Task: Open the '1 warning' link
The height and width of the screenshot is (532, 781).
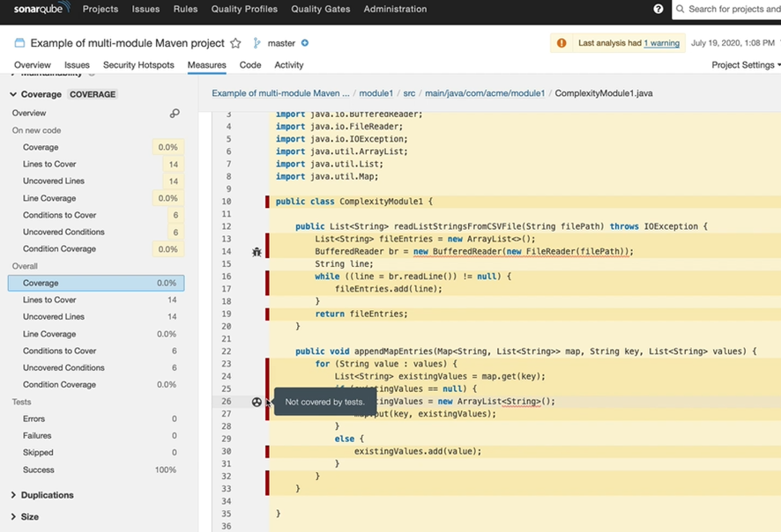Action: 661,43
